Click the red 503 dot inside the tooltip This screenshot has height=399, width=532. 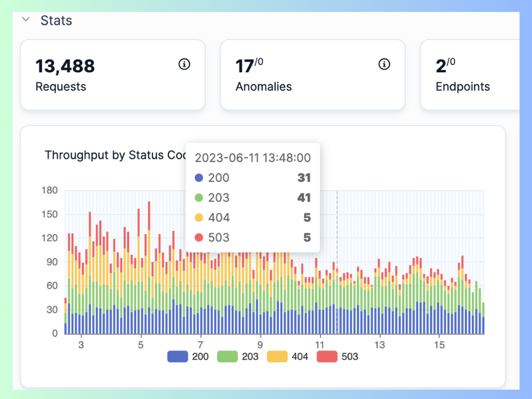pos(199,237)
